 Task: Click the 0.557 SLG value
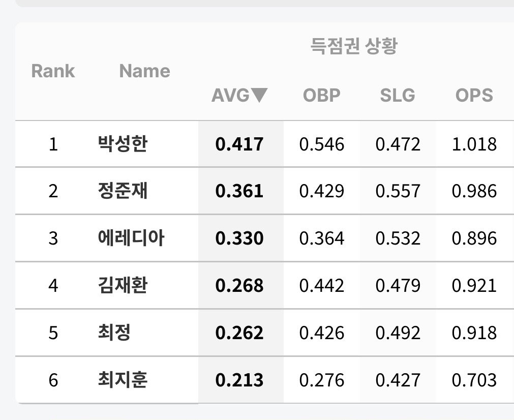point(398,191)
